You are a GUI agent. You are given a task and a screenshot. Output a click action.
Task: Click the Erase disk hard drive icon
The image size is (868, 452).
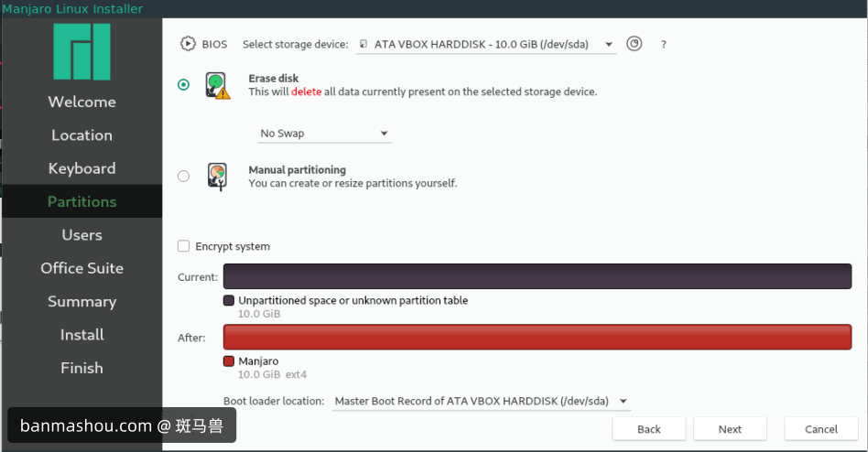tap(218, 86)
